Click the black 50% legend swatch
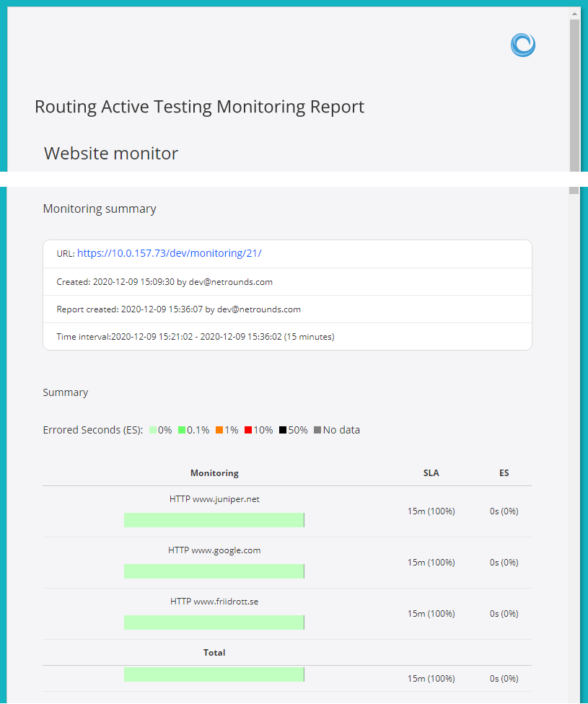The width and height of the screenshot is (588, 704). coord(283,431)
